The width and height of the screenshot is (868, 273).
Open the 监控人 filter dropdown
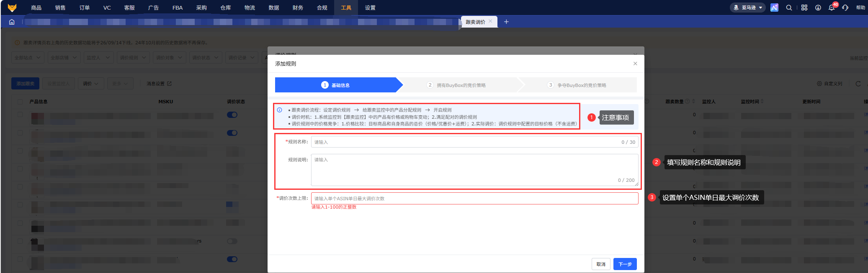(98, 58)
